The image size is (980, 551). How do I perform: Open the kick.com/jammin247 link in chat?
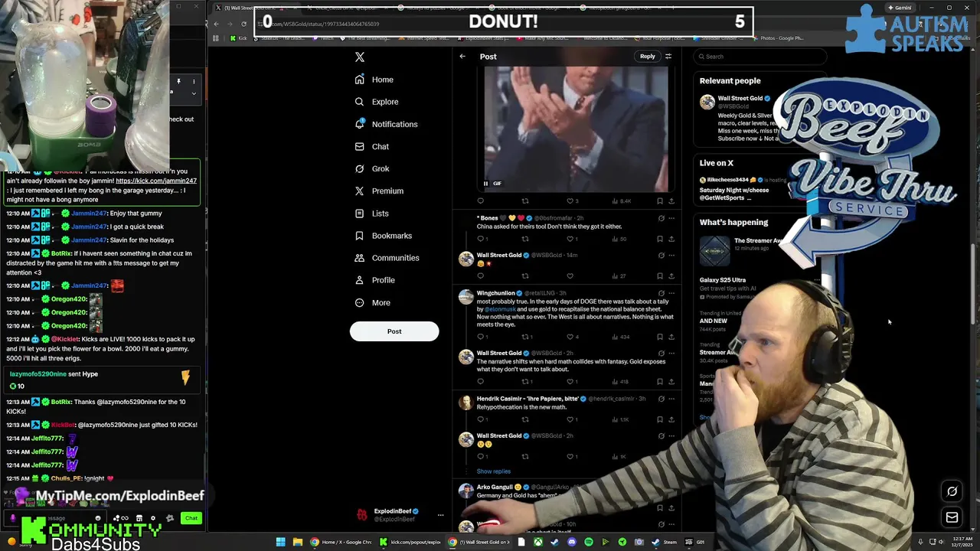pos(156,181)
